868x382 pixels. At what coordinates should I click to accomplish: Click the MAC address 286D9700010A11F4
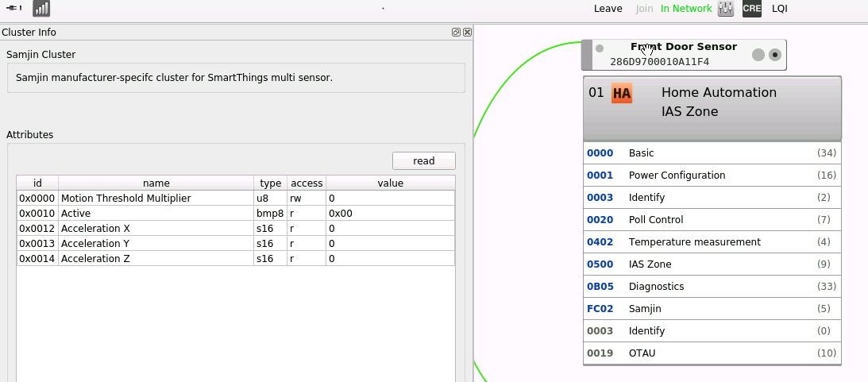[x=659, y=61]
